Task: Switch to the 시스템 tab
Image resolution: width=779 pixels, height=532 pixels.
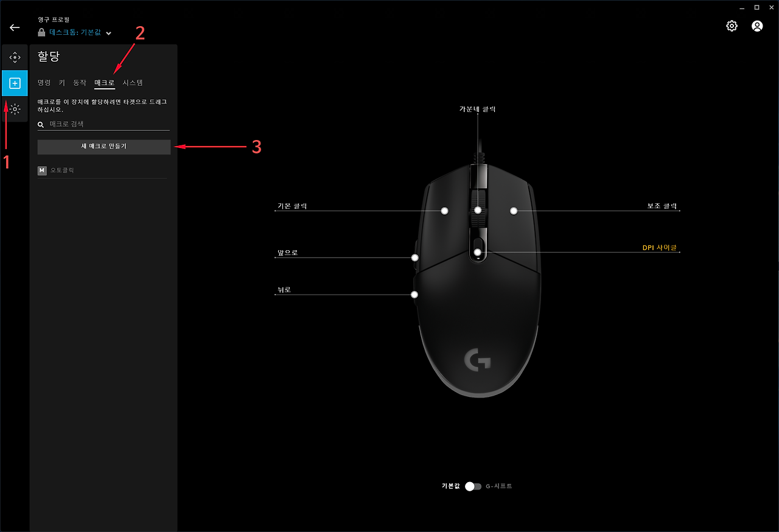Action: click(133, 82)
